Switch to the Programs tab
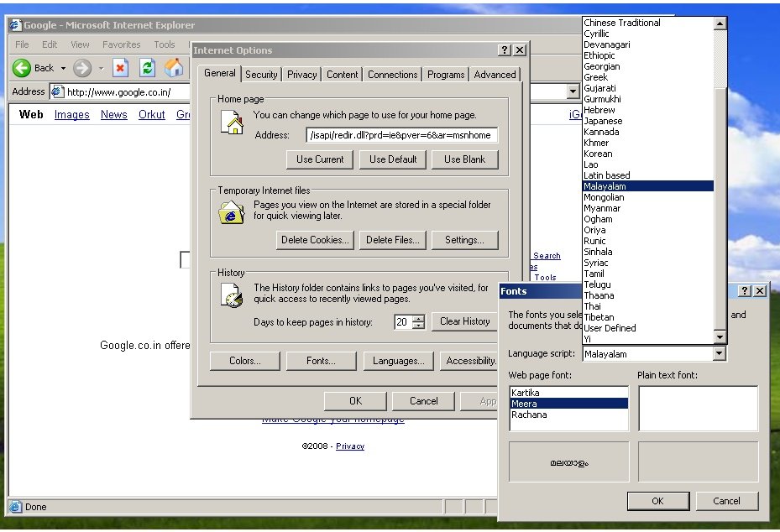 tap(446, 75)
